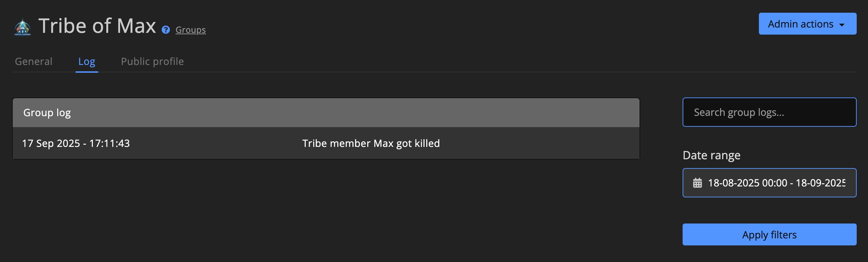Select the Log tab
Screen dimensions: 868x262
pyautogui.click(x=87, y=61)
